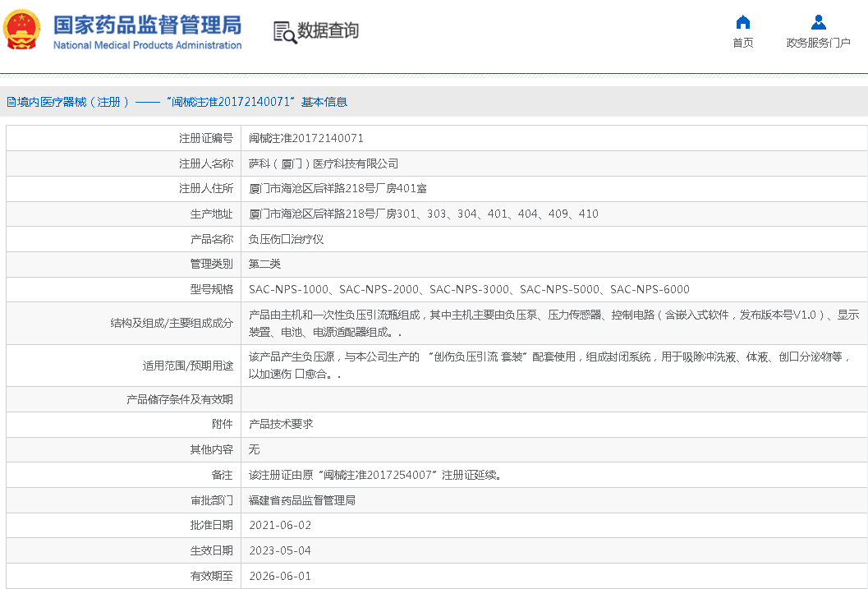Click the 注册证编号 value in the table
Screen dimensions: 868x589
[305, 139]
